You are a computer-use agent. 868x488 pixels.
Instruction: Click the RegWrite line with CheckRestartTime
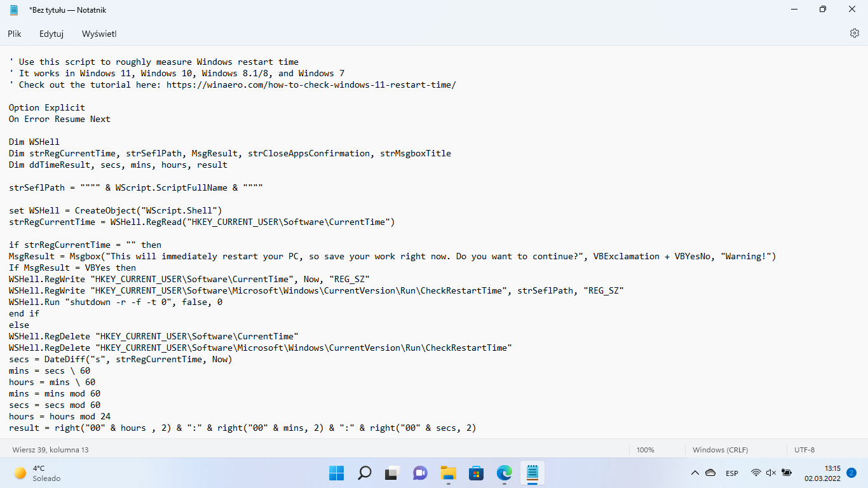316,290
